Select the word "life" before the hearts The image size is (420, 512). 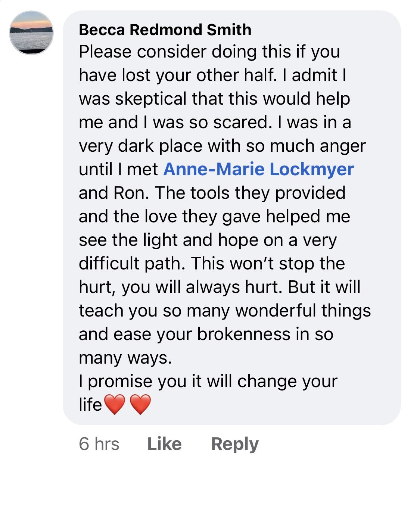click(90, 405)
